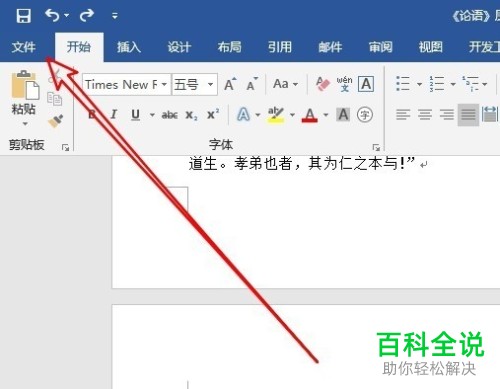The image size is (500, 389).
Task: Click the wén Phonetic Guide icon
Action: coord(344,84)
